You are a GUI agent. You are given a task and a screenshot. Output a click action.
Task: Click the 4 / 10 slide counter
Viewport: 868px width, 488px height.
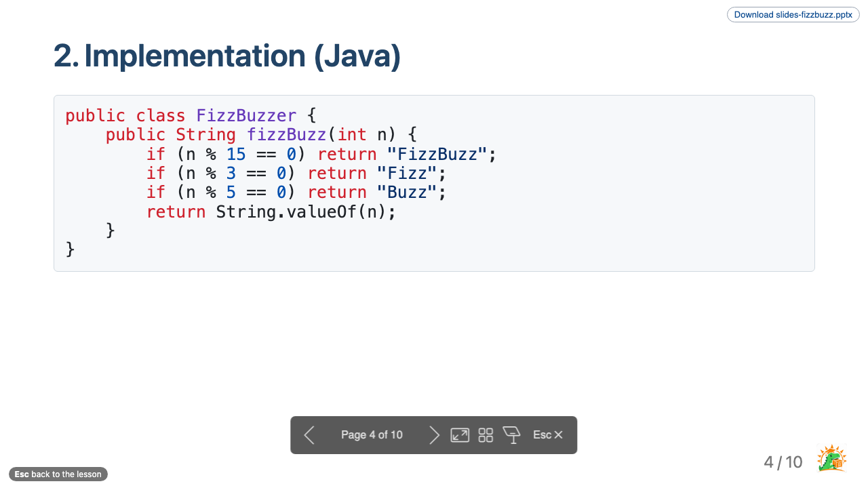[x=783, y=462]
